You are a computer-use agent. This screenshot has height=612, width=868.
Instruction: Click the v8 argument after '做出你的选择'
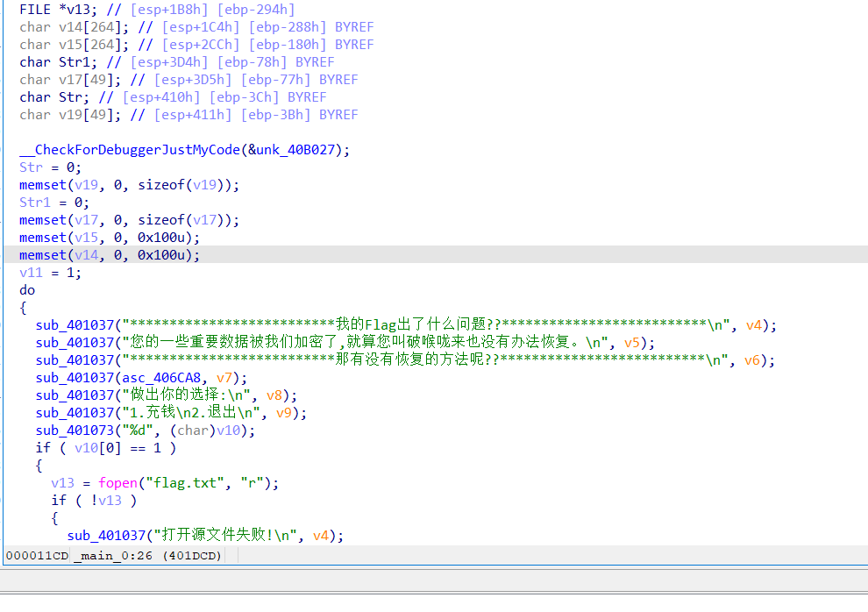[x=274, y=395]
